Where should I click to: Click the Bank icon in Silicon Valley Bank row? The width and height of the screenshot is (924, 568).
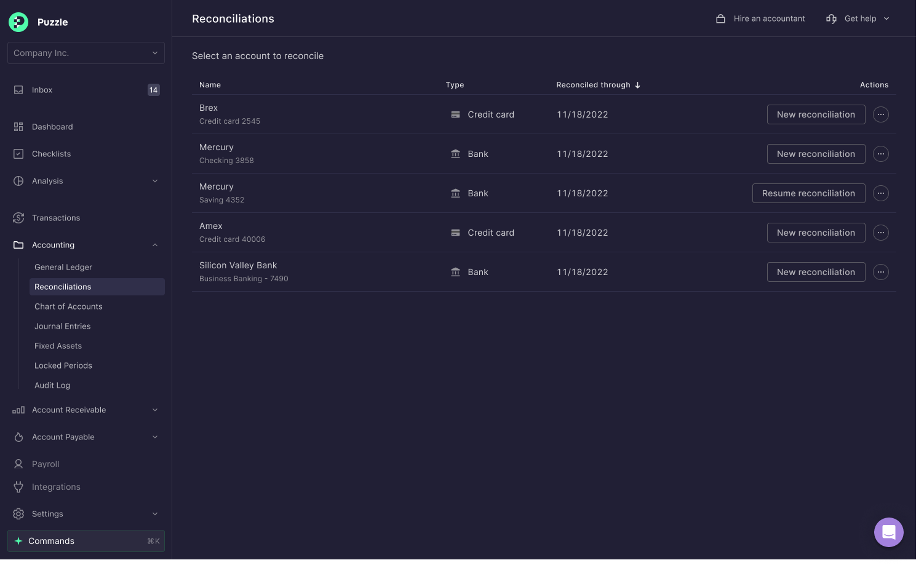pyautogui.click(x=455, y=272)
